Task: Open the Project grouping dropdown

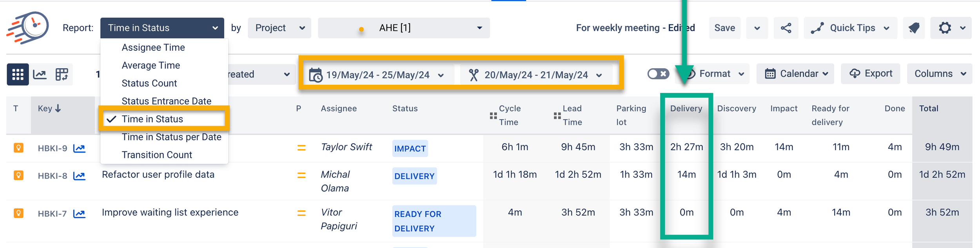Action: (279, 28)
